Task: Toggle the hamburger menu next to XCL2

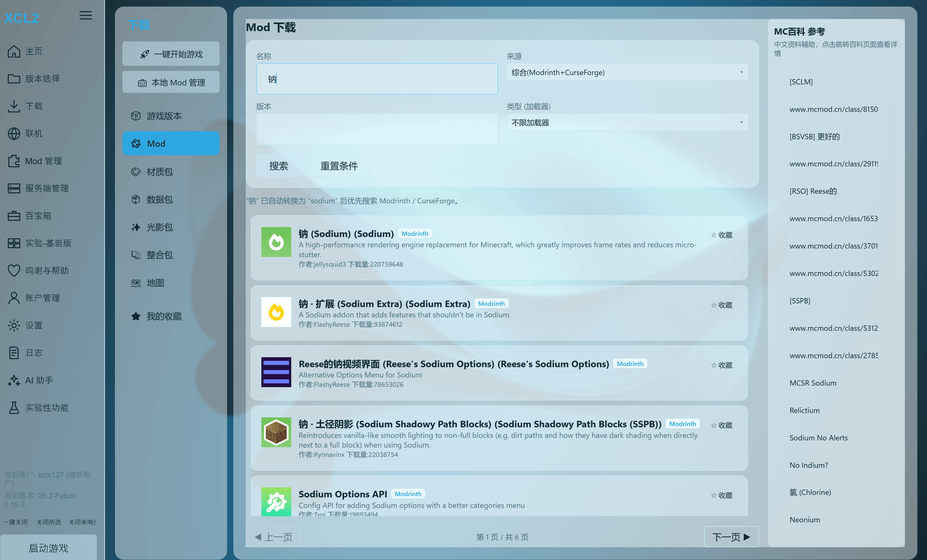Action: 85,15
